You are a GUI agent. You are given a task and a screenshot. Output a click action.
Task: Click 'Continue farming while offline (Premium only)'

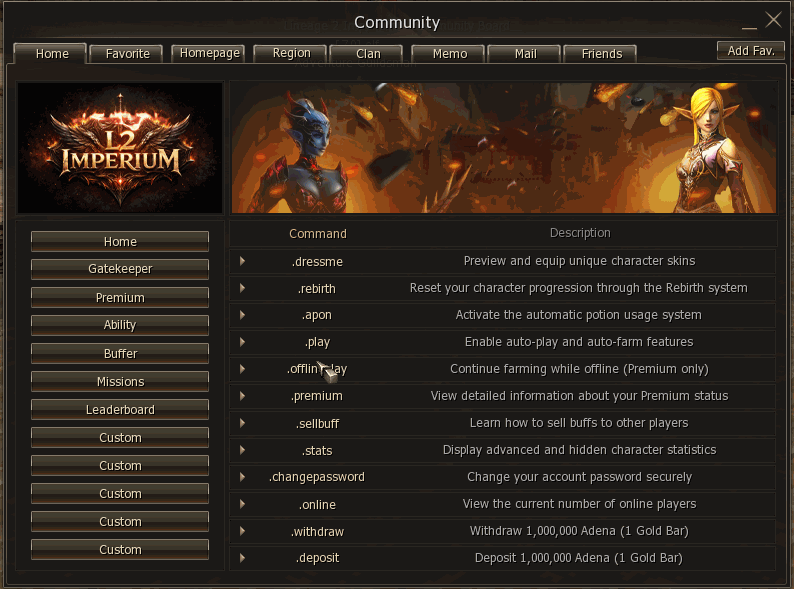(x=579, y=369)
